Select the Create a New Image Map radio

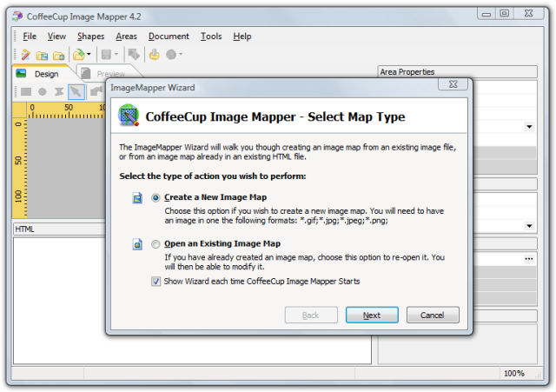click(156, 197)
